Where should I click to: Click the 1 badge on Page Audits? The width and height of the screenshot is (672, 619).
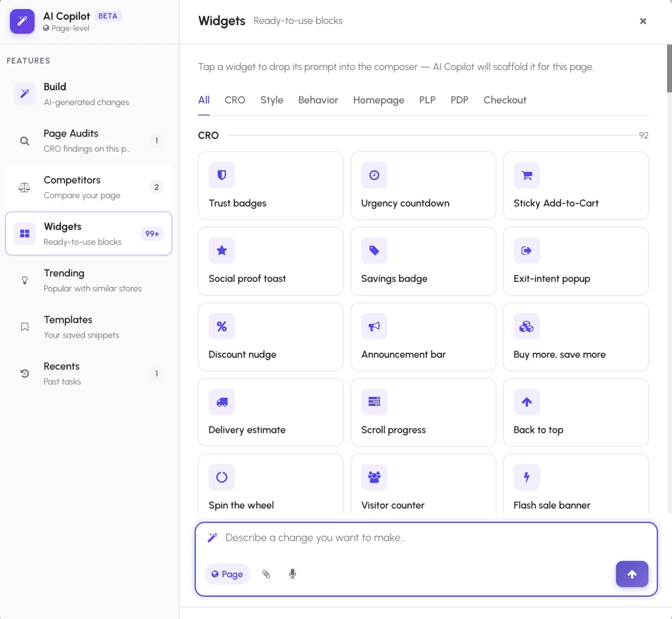pos(156,141)
